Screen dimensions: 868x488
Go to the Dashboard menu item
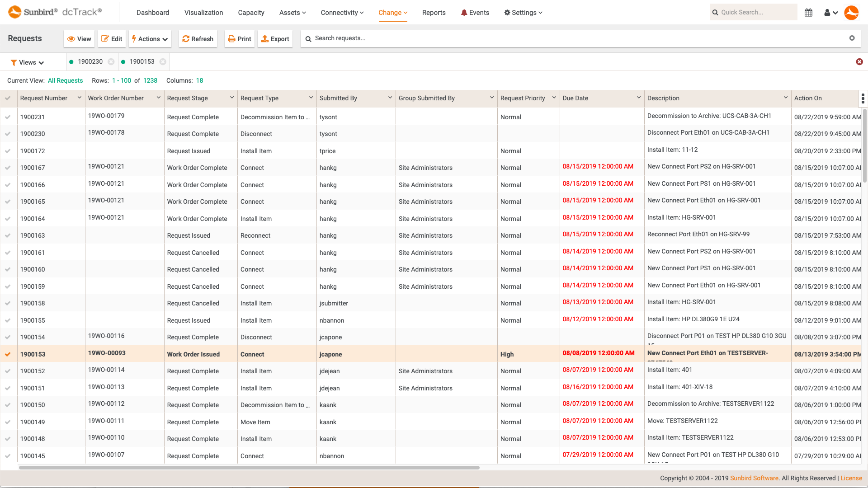[153, 12]
